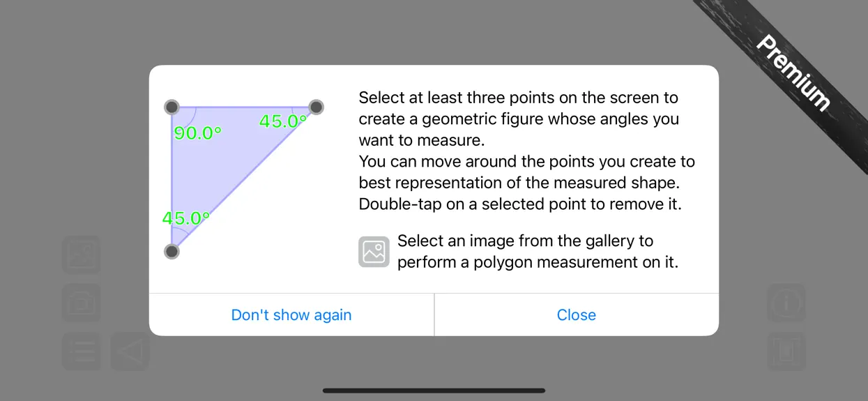Open the Premium ribbon banner
Screen dimensions: 868x401
pos(793,73)
